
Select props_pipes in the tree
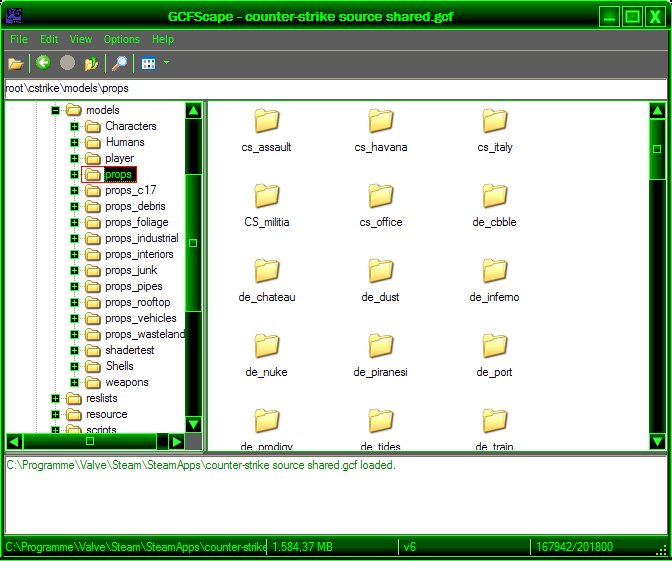tap(134, 286)
